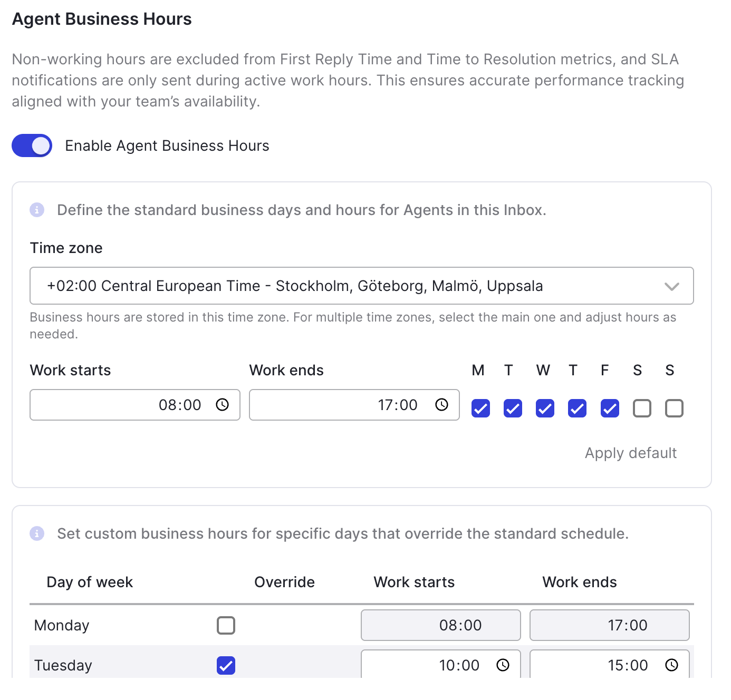Click the info icon beside custom business hours text
The height and width of the screenshot is (700, 731).
(x=37, y=533)
